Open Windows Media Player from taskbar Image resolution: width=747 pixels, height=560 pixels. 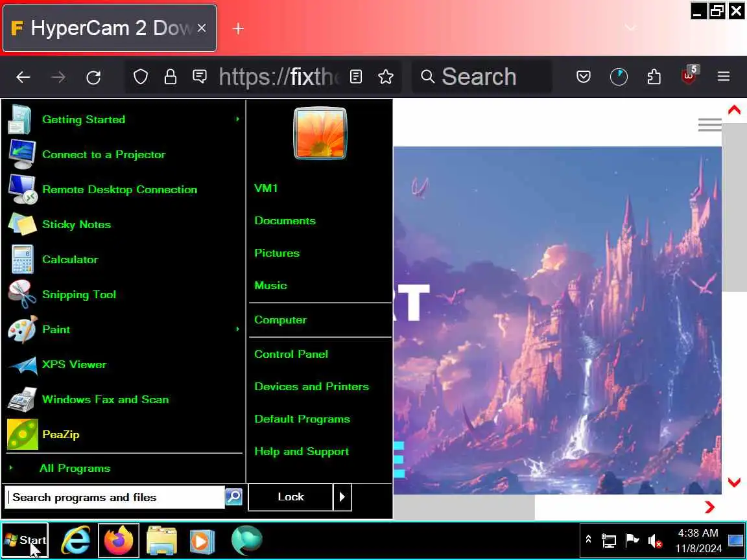tap(202, 541)
